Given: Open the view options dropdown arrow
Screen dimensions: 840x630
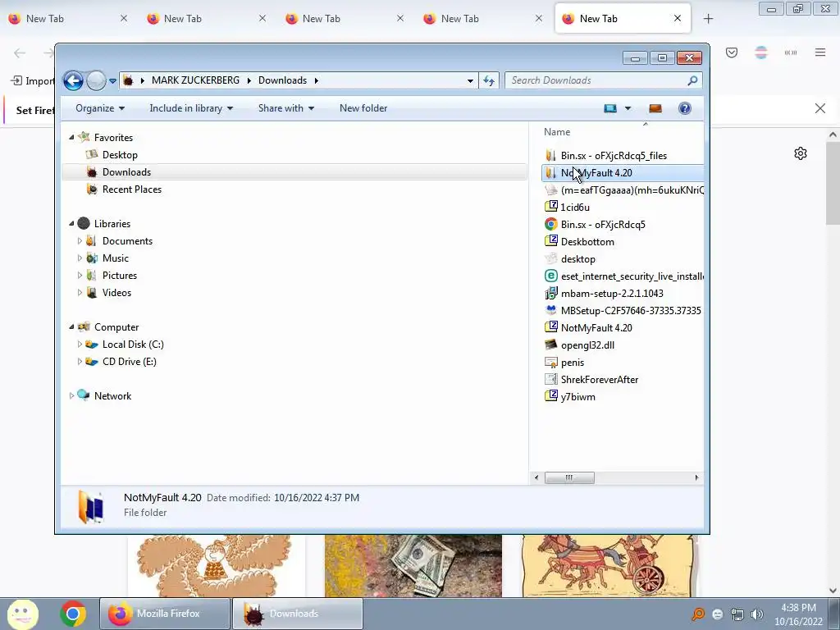Looking at the screenshot, I should (628, 108).
